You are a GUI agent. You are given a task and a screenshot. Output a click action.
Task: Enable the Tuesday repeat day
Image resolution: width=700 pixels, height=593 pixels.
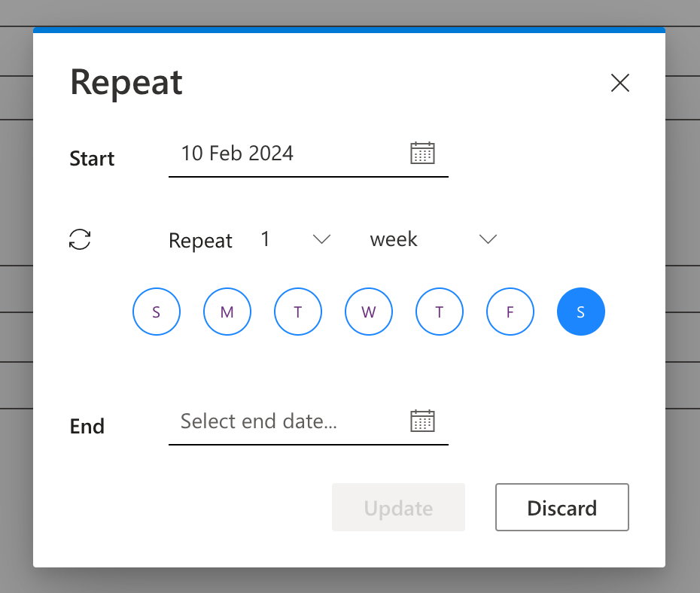[x=297, y=311]
